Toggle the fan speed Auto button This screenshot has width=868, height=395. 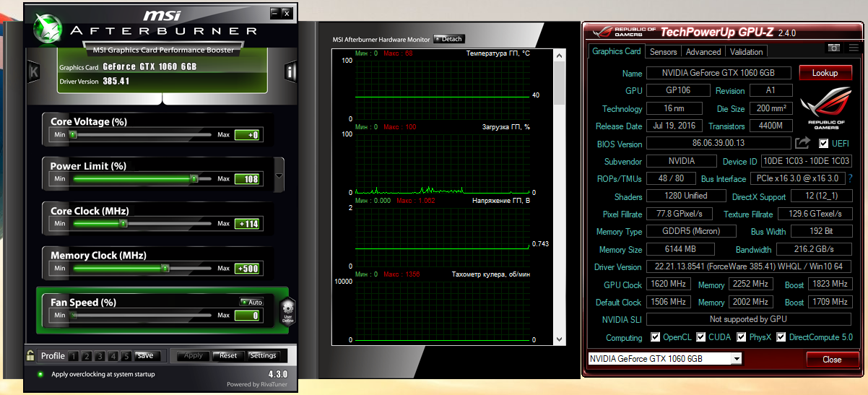(252, 302)
